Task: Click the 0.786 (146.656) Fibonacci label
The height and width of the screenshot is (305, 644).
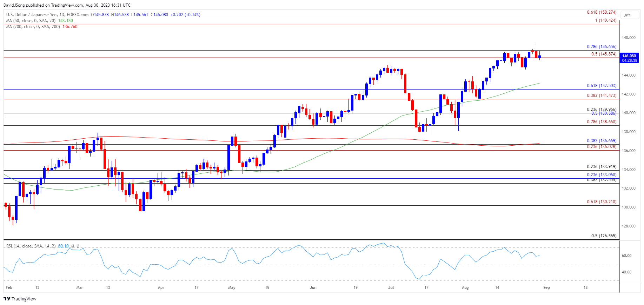Action: point(602,47)
